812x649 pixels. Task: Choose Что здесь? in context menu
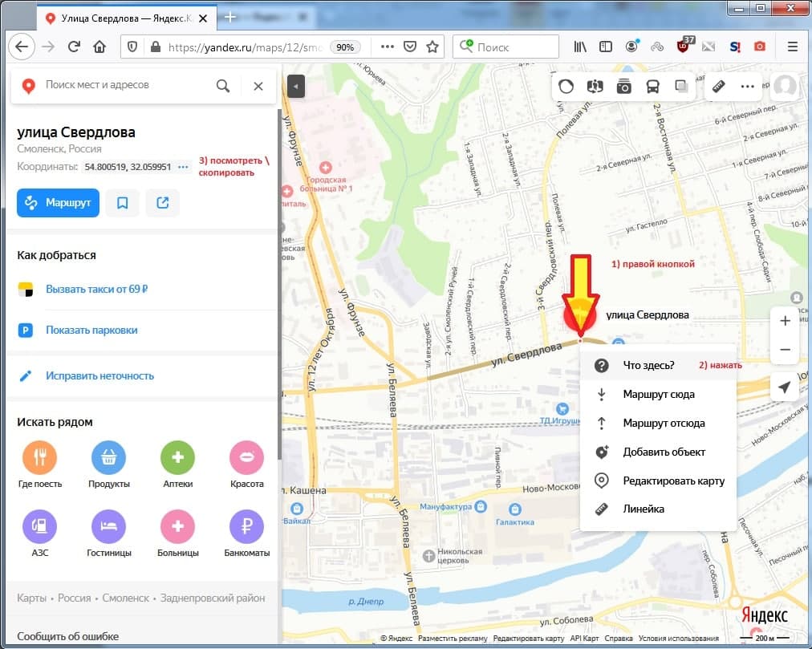point(658,365)
